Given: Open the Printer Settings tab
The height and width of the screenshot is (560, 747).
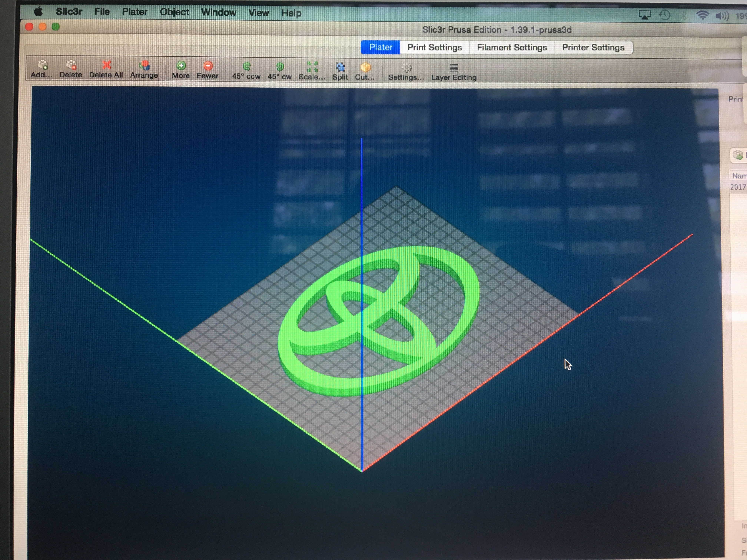Looking at the screenshot, I should [593, 47].
